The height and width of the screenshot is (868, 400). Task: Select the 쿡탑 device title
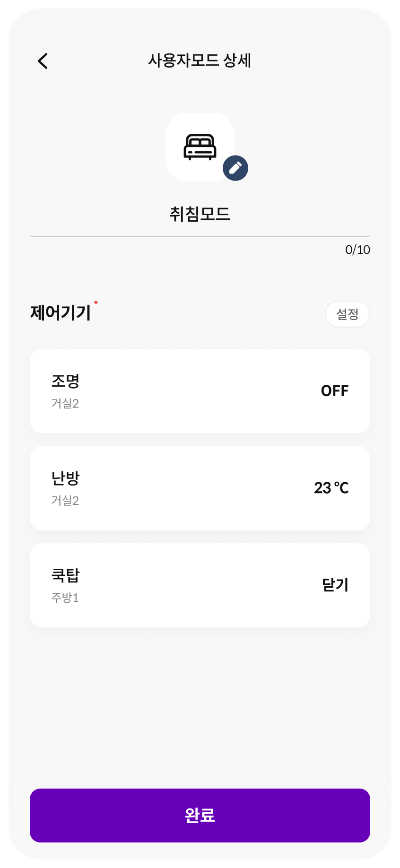coord(65,575)
